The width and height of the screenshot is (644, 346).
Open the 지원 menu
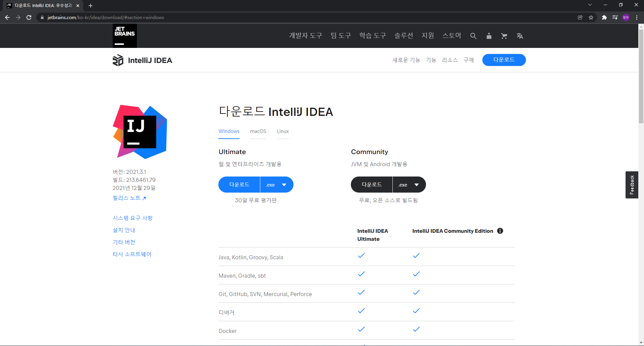[428, 36]
